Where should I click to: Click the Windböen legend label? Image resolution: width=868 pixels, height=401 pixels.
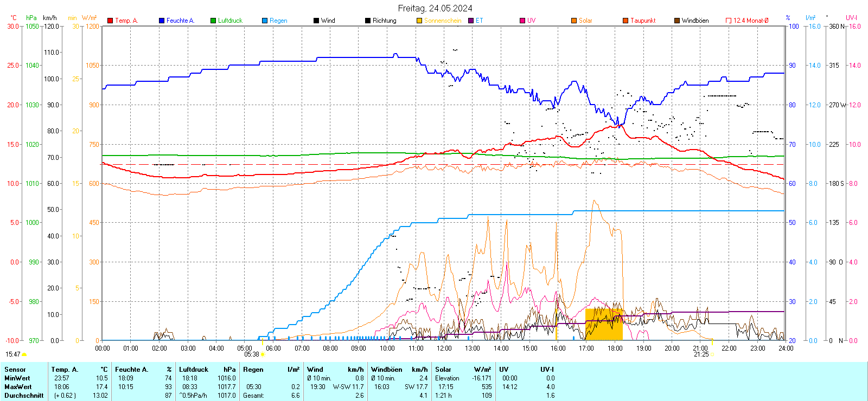[x=695, y=21]
